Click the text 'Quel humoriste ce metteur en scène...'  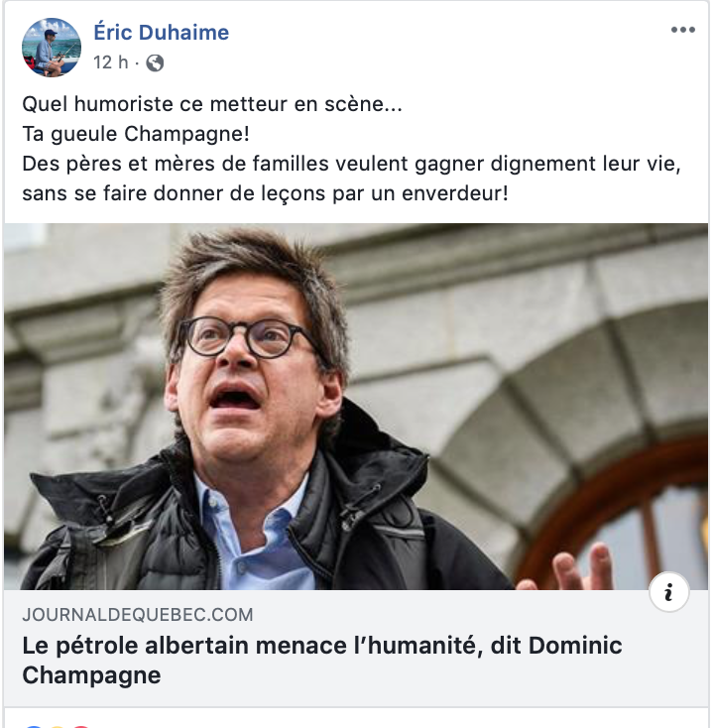pos(212,104)
